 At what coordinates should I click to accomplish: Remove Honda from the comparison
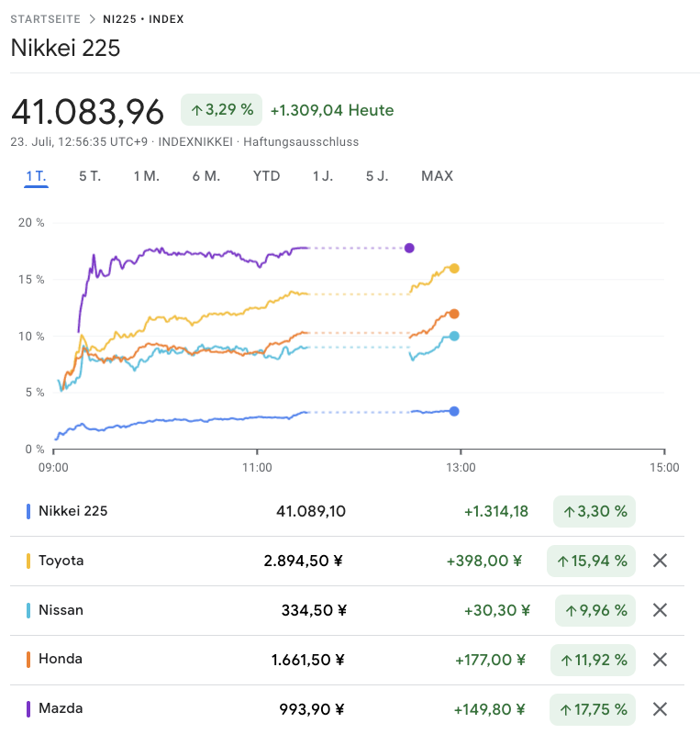(660, 660)
